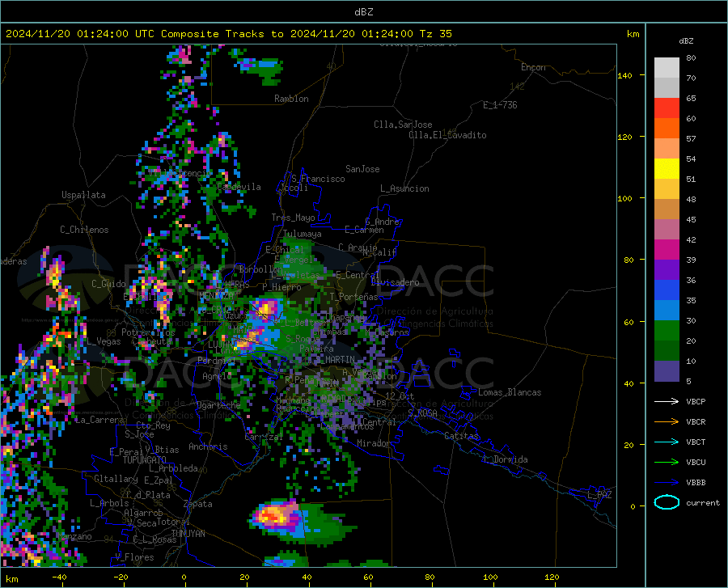The width and height of the screenshot is (728, 588).
Task: Click the blue VBBB arrow in legend
Action: tap(667, 483)
